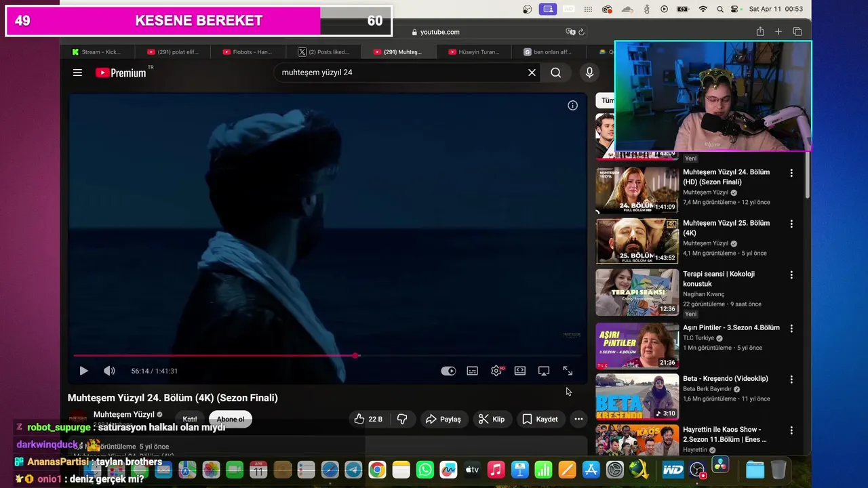Open options for Muhteşem Yüzyıl 25. Bölüm (4K)

791,224
